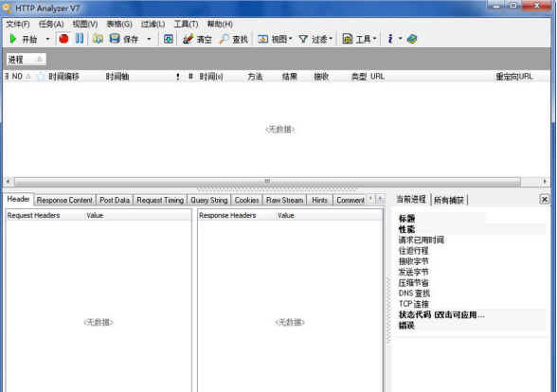Open the Tools (工具) menu

click(186, 25)
